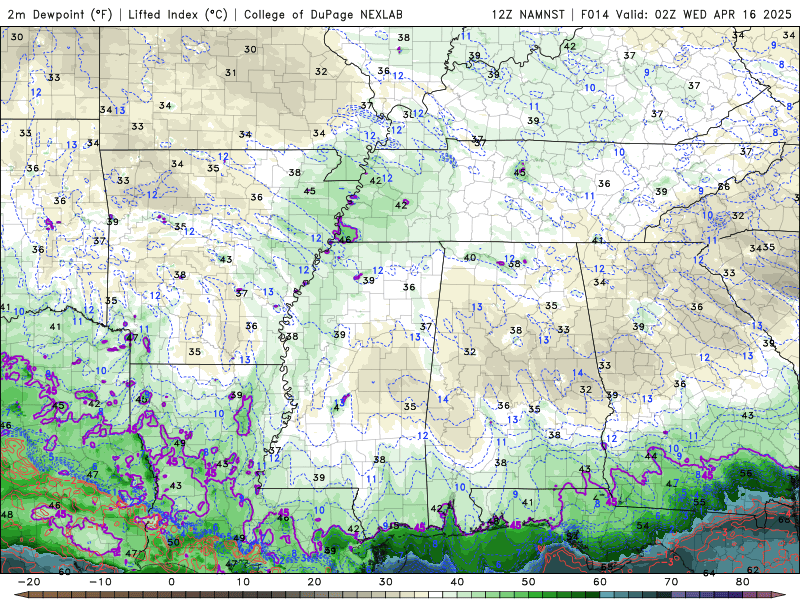Click the black dewpoint value 31 near the top

point(231,73)
